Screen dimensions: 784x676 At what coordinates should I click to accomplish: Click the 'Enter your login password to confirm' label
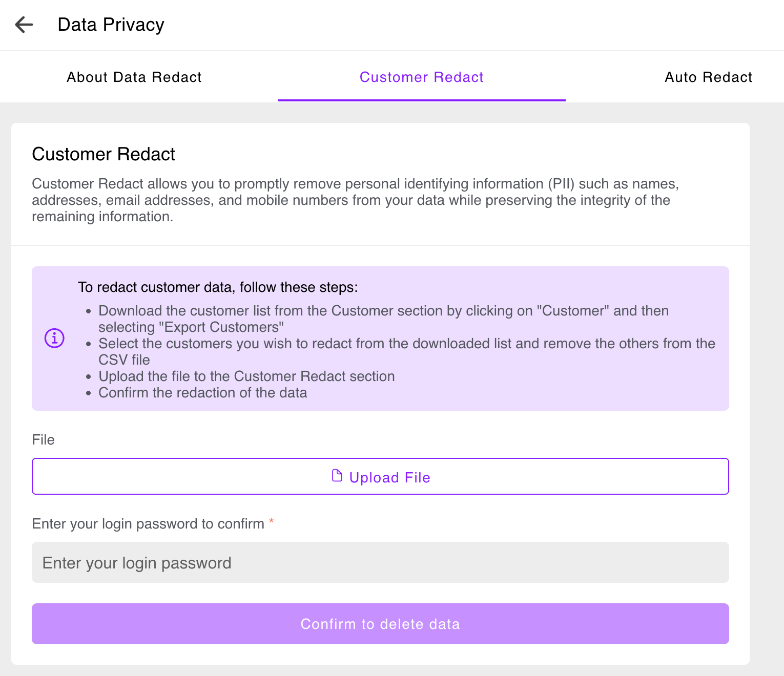148,524
